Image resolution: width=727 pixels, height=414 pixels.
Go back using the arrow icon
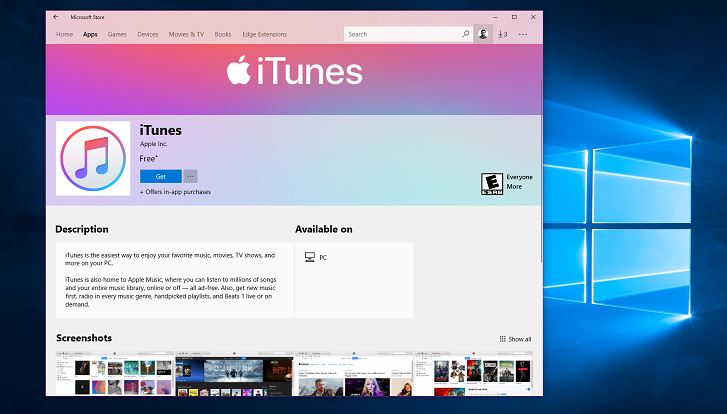tap(56, 17)
